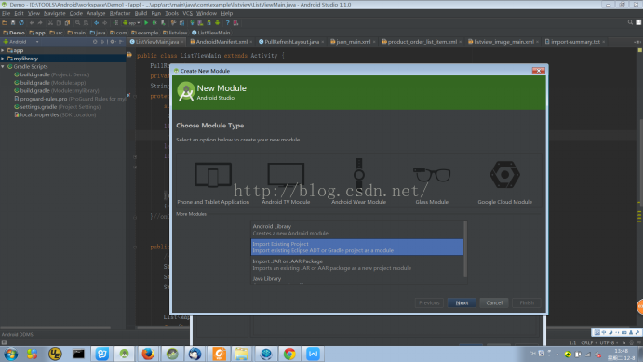Viewport: 644px width, 362px height.
Task: Click the Project Structure toolbar icon
Action: pyautogui.click(x=182, y=23)
